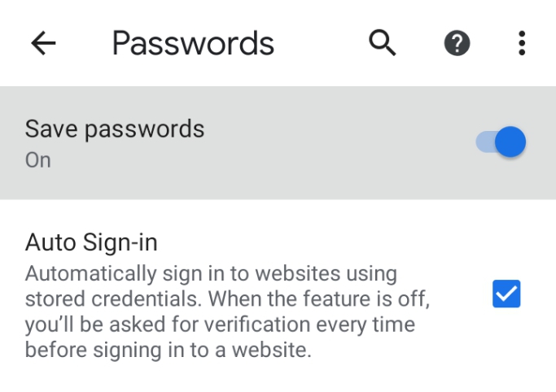The width and height of the screenshot is (556, 392).
Task: Turn off the Save passwords switch
Action: point(501,142)
